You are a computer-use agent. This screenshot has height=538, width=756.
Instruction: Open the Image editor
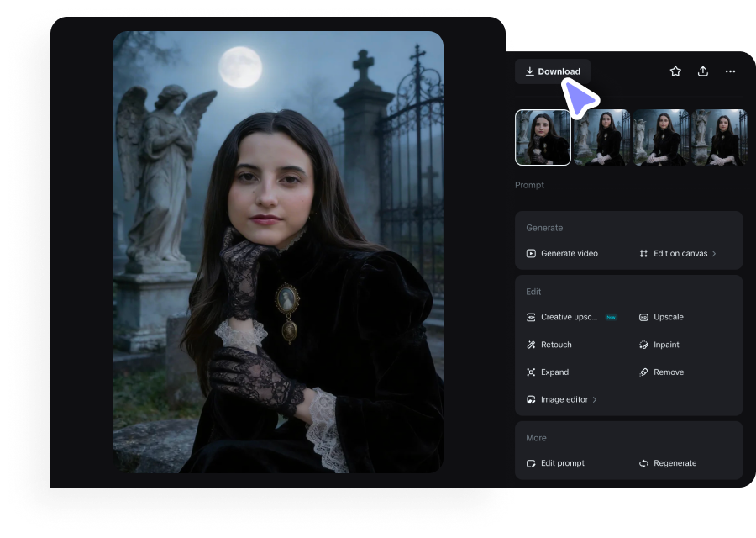tap(561, 399)
